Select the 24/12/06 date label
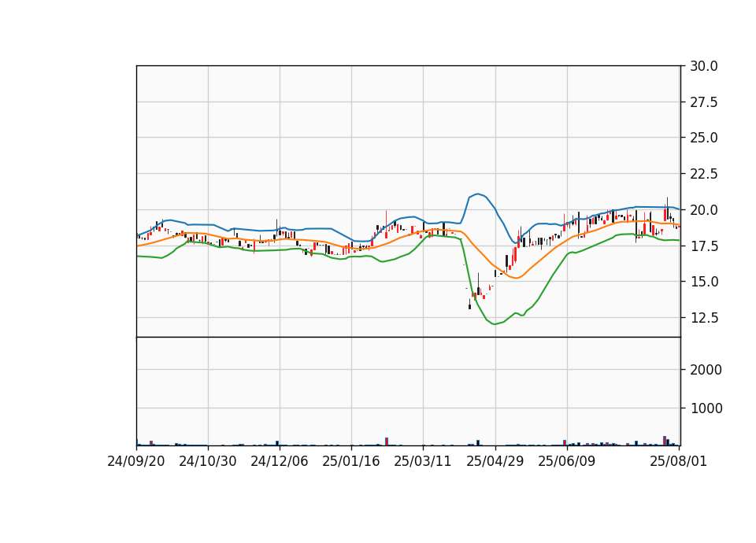Viewport: 756px width, 543px height. [279, 461]
